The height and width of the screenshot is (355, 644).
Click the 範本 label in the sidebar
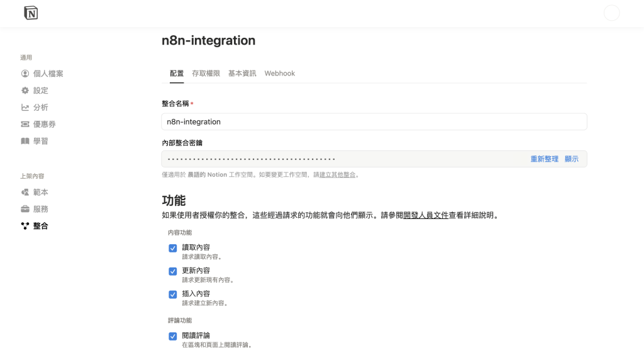tap(41, 192)
